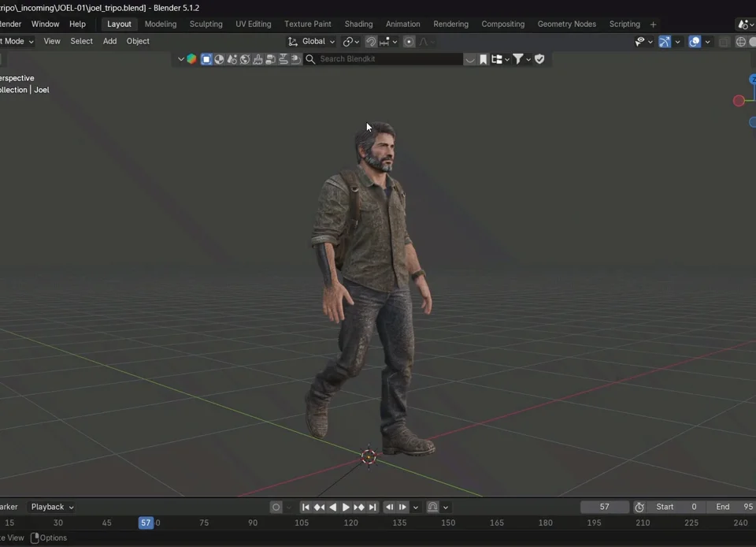Jump to the timeline end frame
This screenshot has width=756, height=547.
(372, 507)
